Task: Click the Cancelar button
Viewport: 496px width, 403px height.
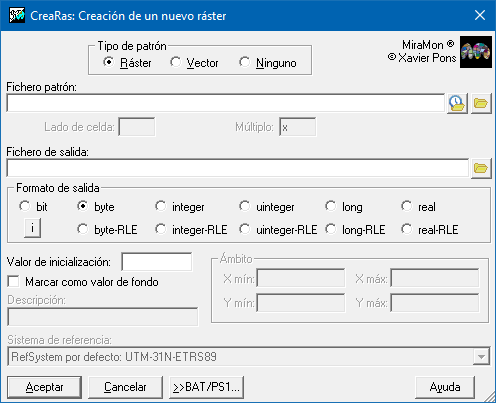Action: [125, 387]
